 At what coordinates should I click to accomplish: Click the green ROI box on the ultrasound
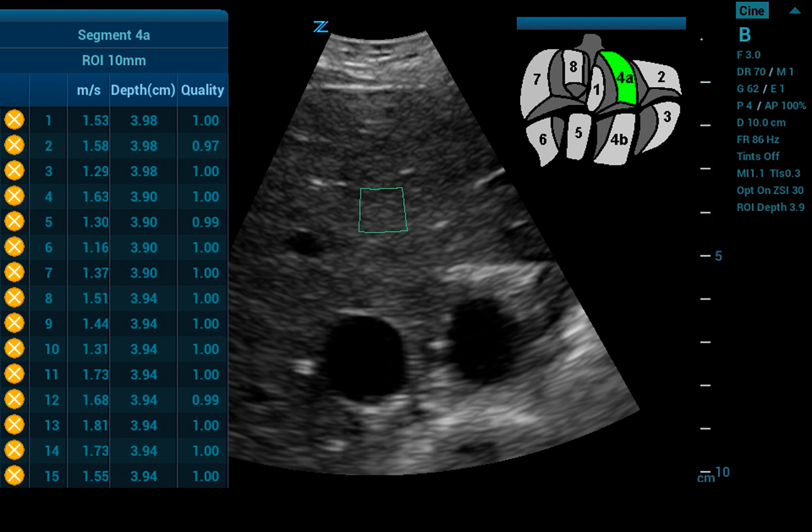383,210
